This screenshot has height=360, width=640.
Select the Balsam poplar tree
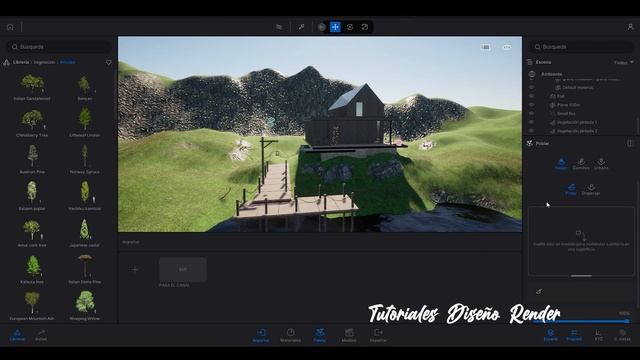click(x=32, y=197)
